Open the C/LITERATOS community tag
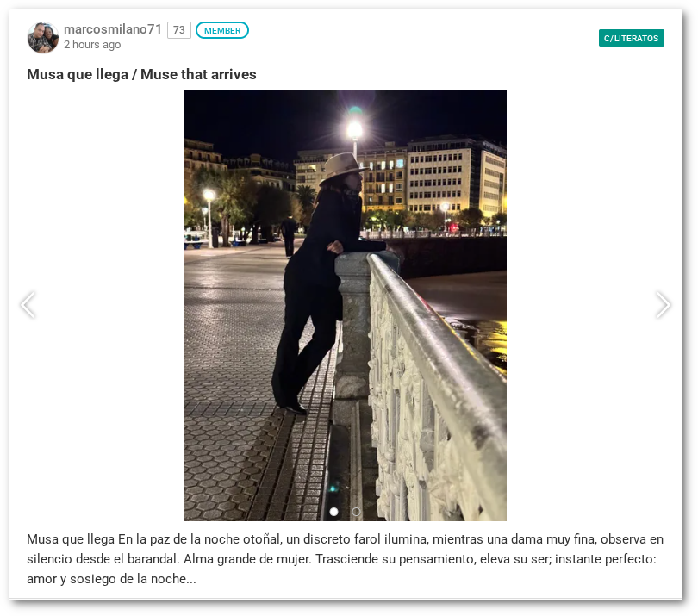Image resolution: width=698 pixels, height=616 pixels. click(632, 38)
